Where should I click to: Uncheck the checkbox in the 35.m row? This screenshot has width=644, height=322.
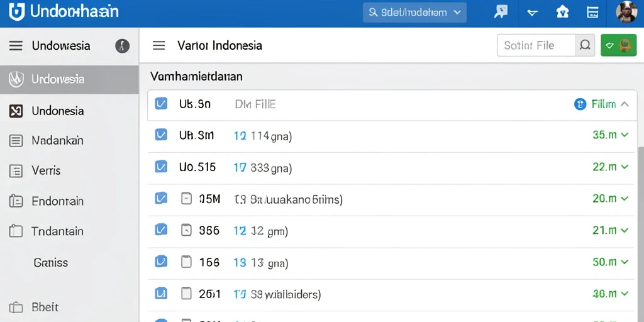[161, 135]
